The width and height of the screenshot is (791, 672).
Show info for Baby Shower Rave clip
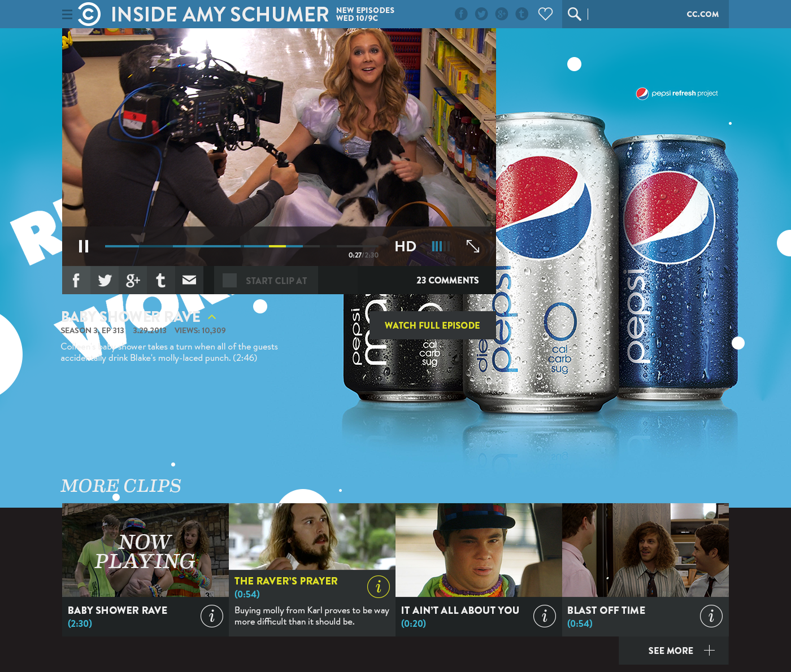[x=212, y=616]
